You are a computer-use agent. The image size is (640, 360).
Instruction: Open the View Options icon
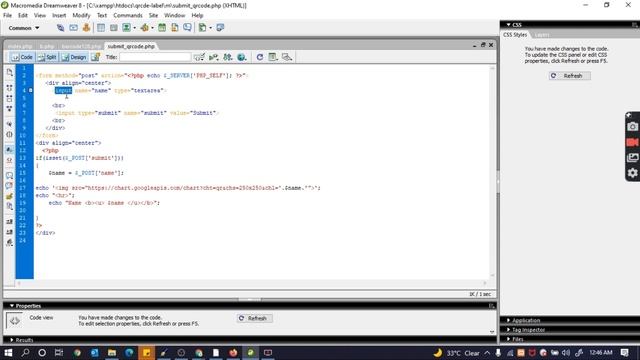coord(273,57)
